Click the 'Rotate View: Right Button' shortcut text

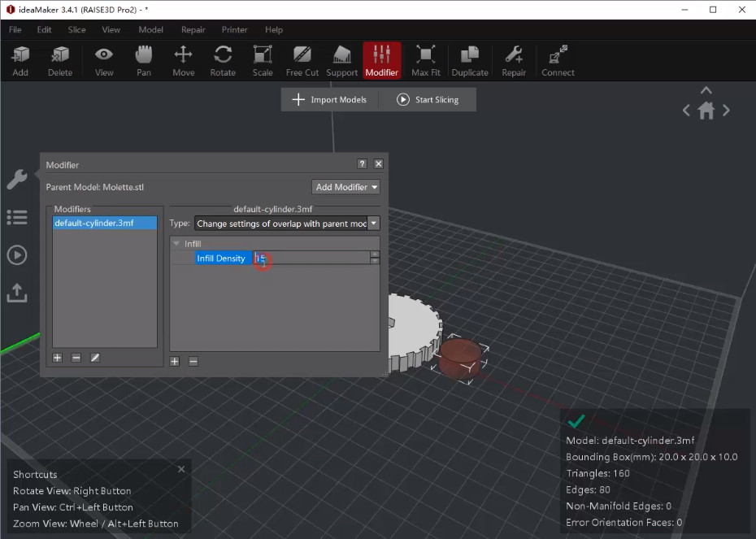pos(72,491)
